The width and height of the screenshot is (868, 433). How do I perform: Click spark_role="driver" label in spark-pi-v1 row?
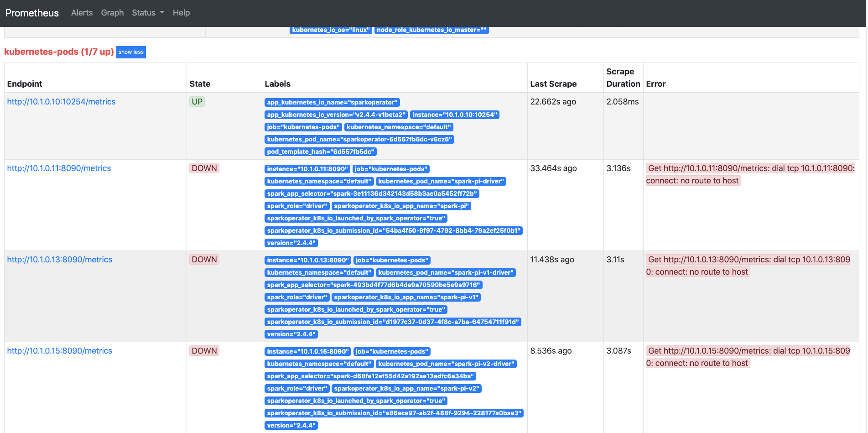point(297,297)
